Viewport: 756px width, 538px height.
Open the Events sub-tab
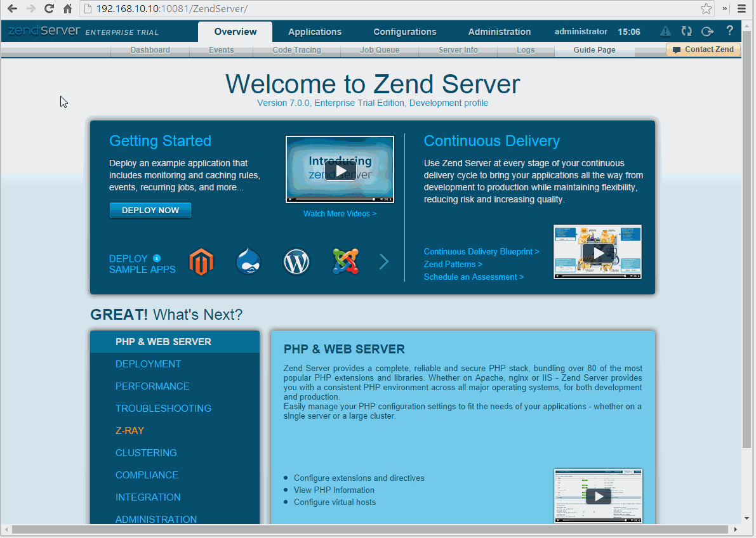[222, 50]
